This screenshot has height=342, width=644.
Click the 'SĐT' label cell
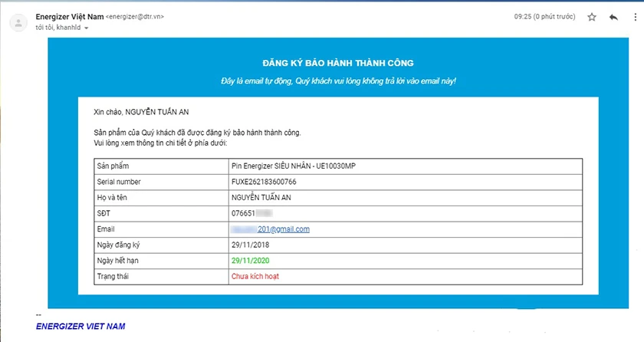coord(162,213)
